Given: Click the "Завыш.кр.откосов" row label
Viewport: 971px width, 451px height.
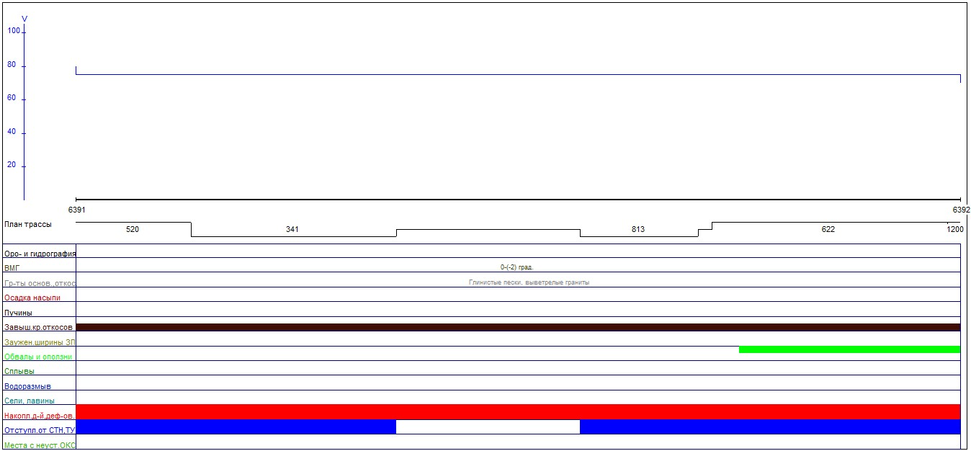Looking at the screenshot, I should click(38, 327).
